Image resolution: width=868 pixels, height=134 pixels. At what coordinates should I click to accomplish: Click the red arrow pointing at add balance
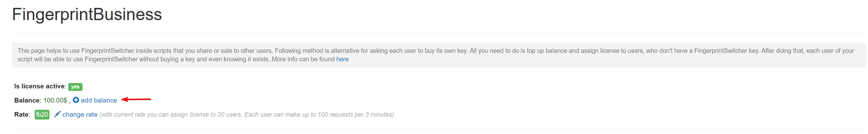[x=136, y=99]
